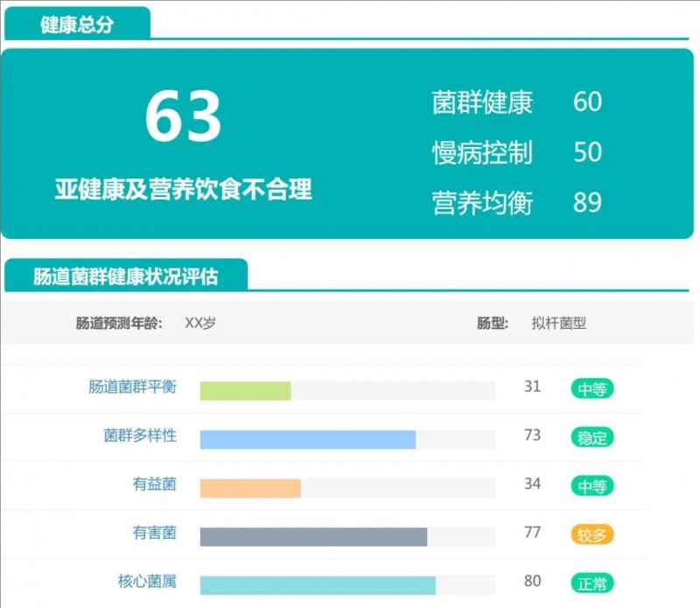Switch to the 肠道菌群健康状况评估 tab
The width and height of the screenshot is (700, 608).
tap(125, 276)
